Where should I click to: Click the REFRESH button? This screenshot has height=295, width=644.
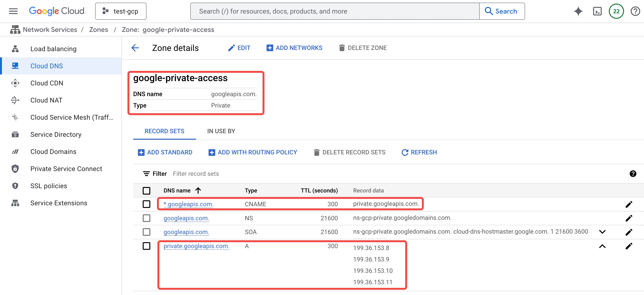[419, 152]
